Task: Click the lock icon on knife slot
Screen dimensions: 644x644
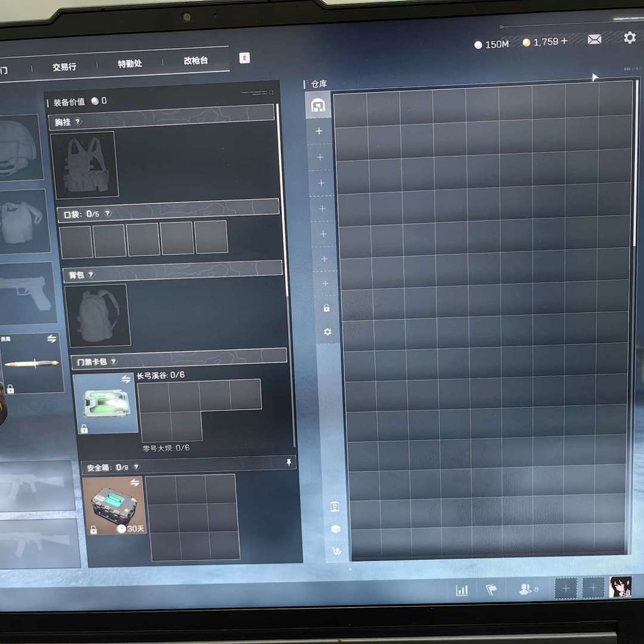Action: (x=11, y=389)
